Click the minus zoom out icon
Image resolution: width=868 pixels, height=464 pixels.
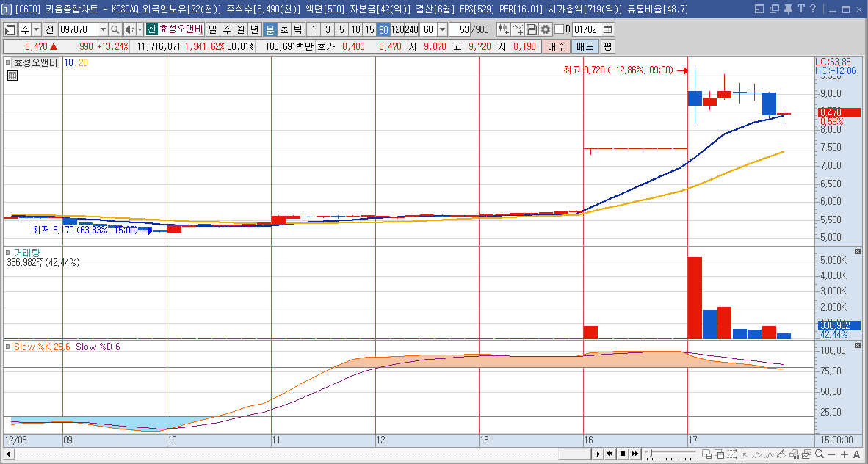pos(832,454)
